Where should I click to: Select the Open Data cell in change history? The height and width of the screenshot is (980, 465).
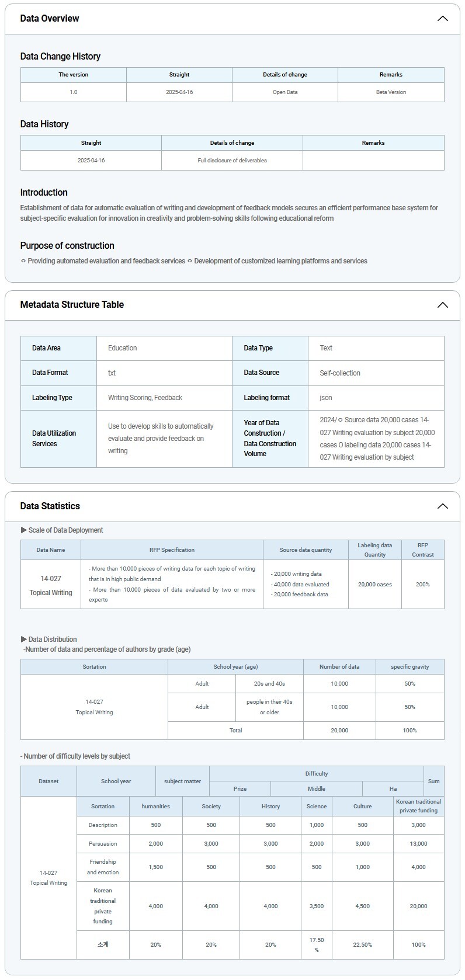coord(285,92)
